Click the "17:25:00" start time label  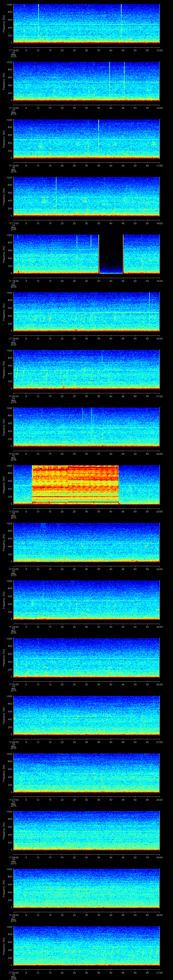click(x=13, y=684)
